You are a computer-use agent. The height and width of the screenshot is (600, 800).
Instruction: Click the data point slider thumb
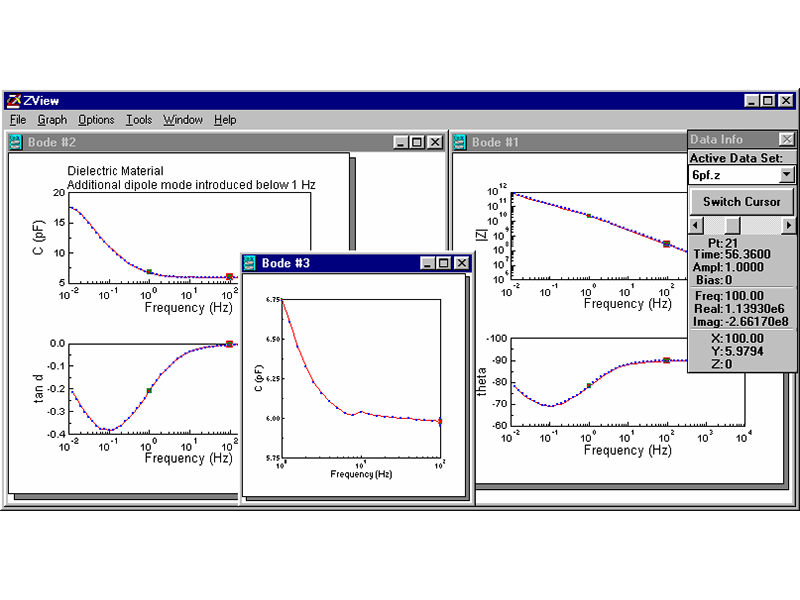tap(733, 225)
